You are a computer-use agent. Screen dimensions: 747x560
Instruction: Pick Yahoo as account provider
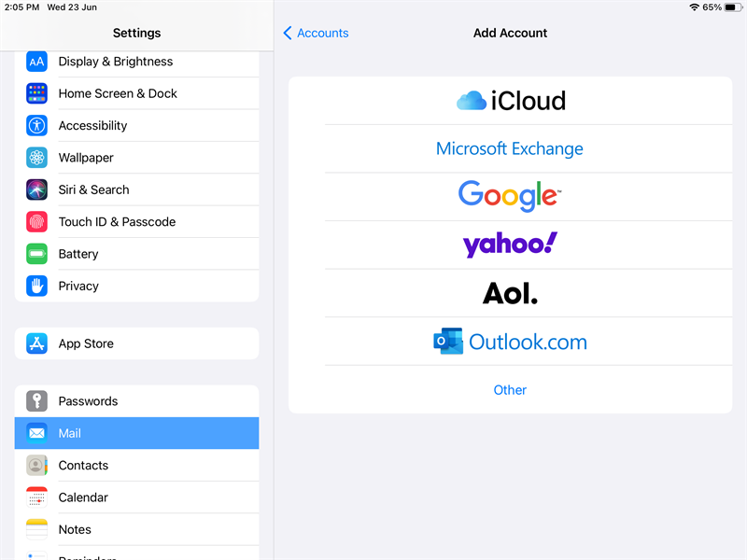coord(510,245)
